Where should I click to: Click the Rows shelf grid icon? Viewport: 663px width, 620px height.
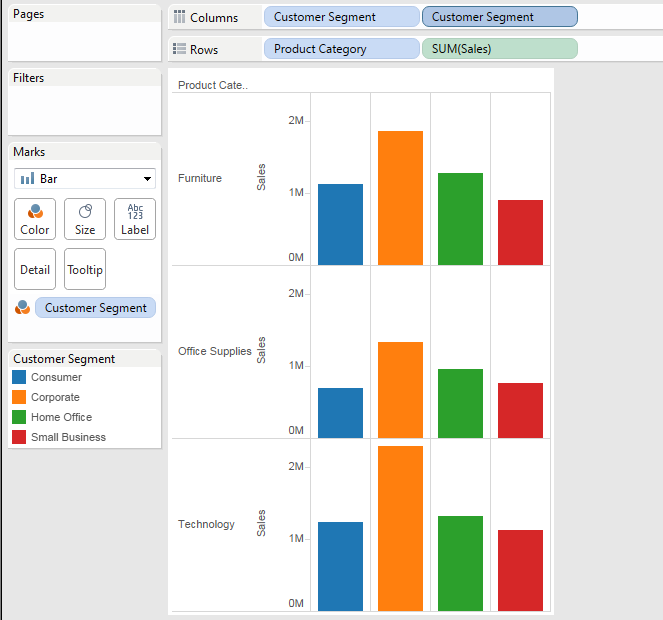(x=179, y=49)
